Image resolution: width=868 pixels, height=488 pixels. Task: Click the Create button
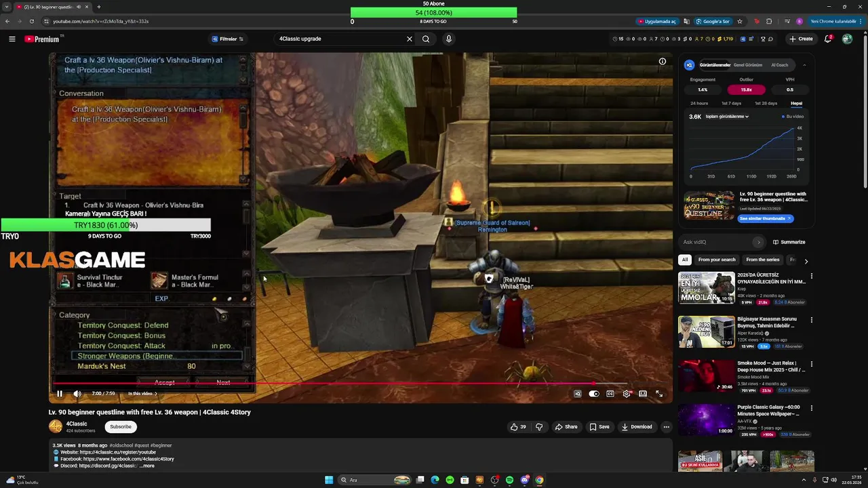[x=801, y=39]
